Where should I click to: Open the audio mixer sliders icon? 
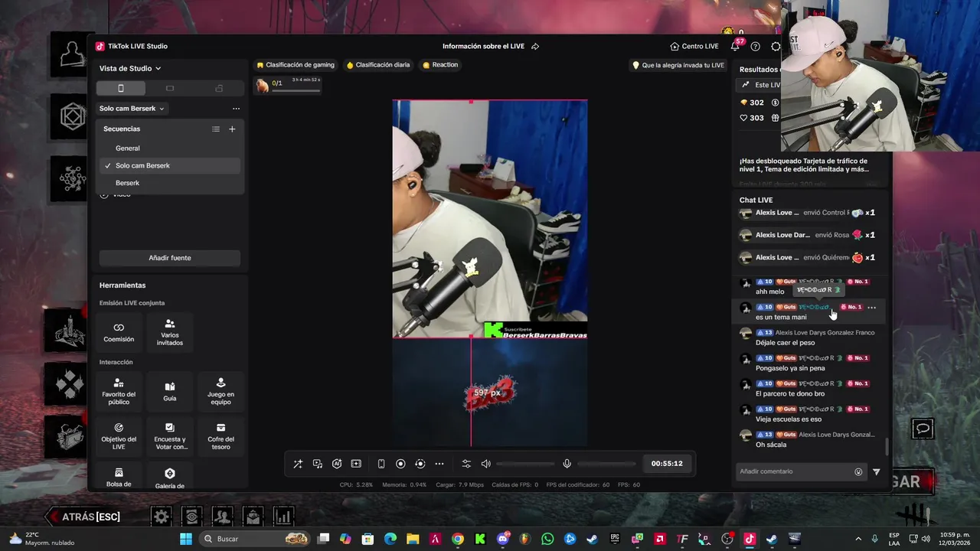point(466,464)
